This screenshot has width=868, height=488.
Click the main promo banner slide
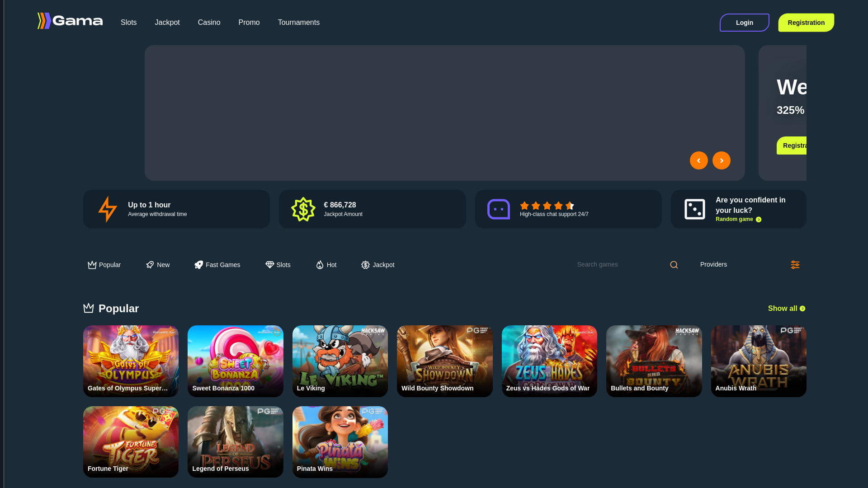coord(444,113)
